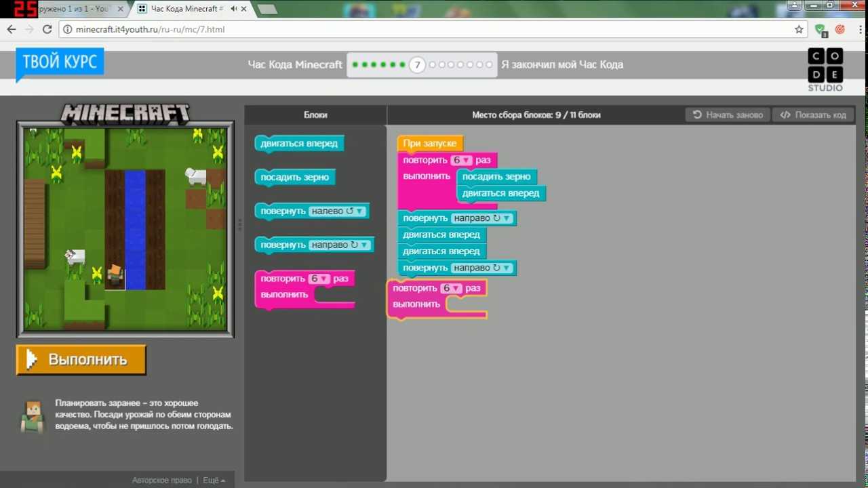Click the Code Studio logo
The height and width of the screenshot is (488, 868).
[825, 70]
